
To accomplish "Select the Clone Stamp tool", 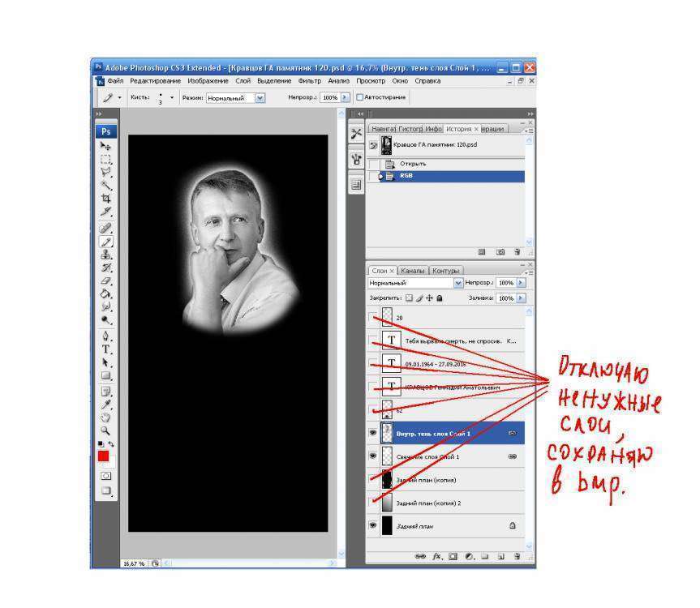I will (105, 255).
